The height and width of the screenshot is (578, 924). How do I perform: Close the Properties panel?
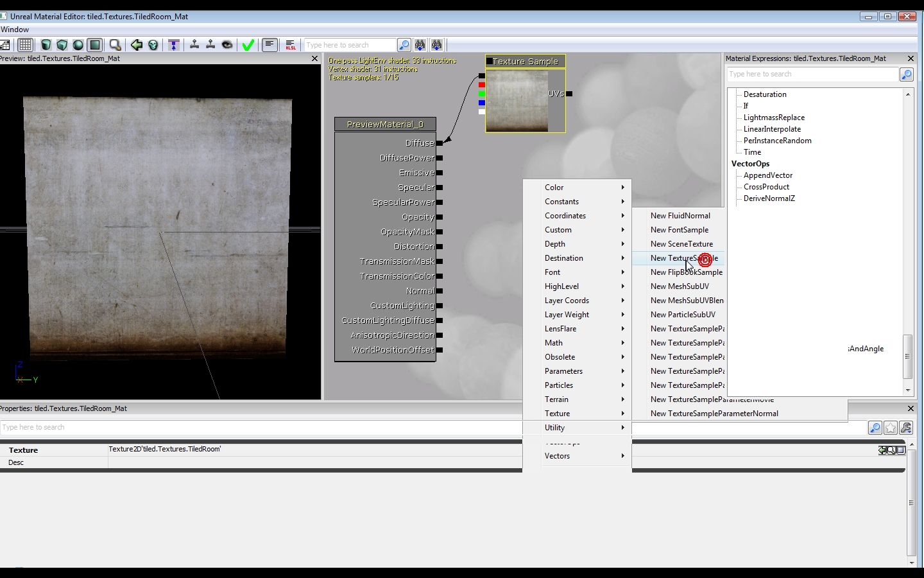click(x=911, y=408)
